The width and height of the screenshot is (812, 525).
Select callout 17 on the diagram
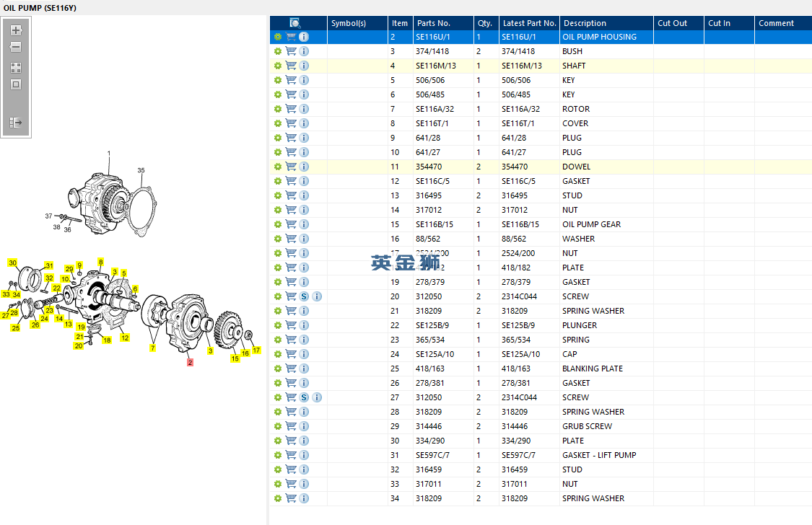pos(256,350)
